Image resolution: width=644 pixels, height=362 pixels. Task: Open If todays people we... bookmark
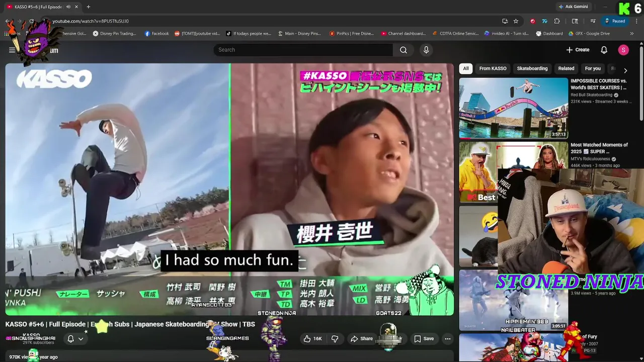[249, 34]
